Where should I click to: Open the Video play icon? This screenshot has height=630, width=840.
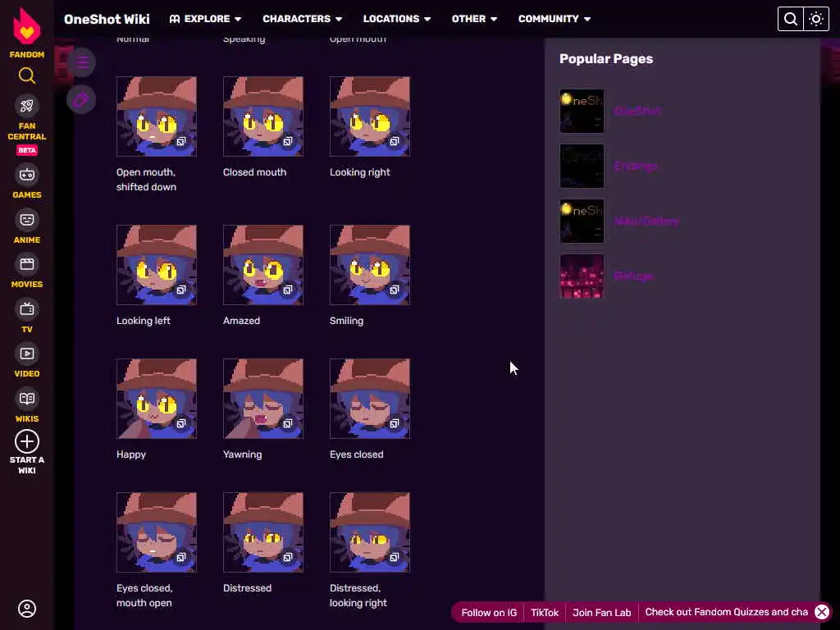[x=27, y=354]
